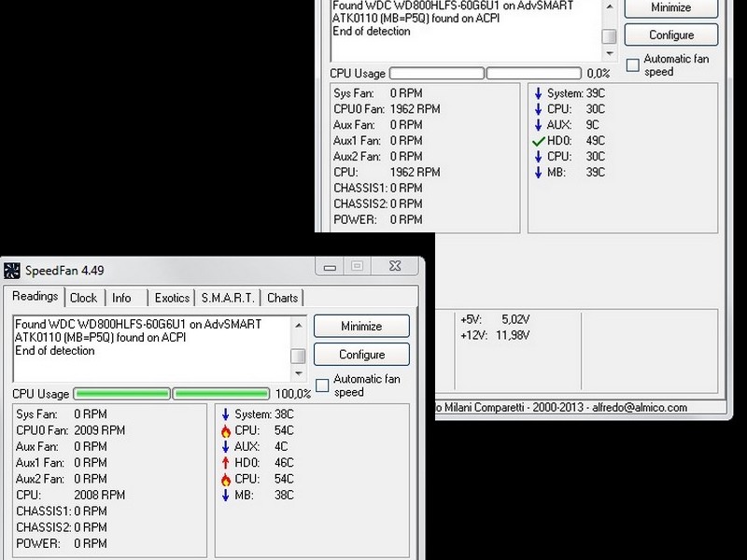Screen dimensions: 747x560
Task: Click the green checkmark next to HD0 49C
Action: 538,141
